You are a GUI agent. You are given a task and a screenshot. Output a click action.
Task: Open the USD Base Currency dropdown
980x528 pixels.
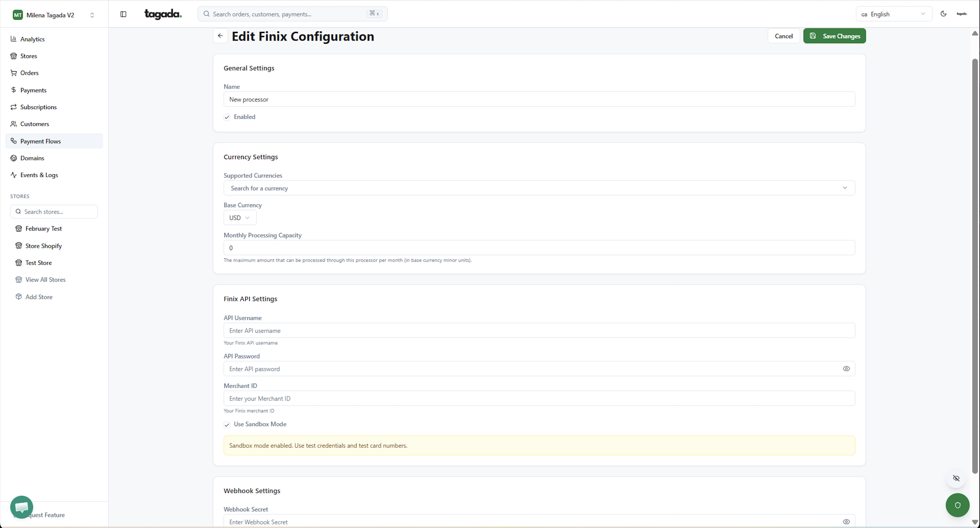[240, 218]
